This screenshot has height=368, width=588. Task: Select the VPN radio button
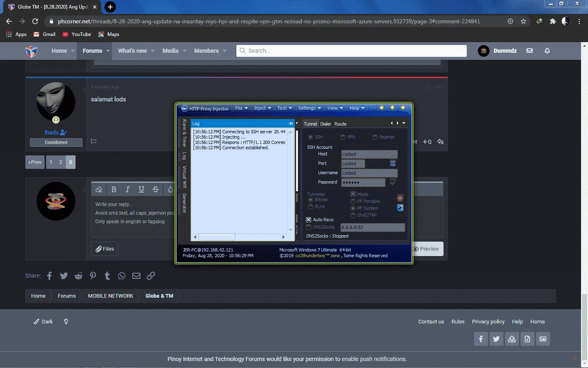[x=343, y=137]
